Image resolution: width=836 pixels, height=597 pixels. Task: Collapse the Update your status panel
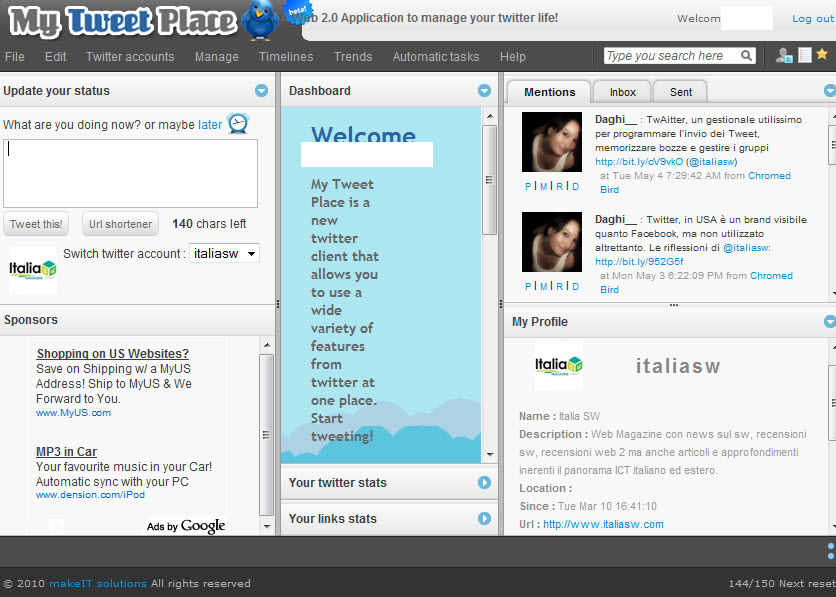coord(261,91)
